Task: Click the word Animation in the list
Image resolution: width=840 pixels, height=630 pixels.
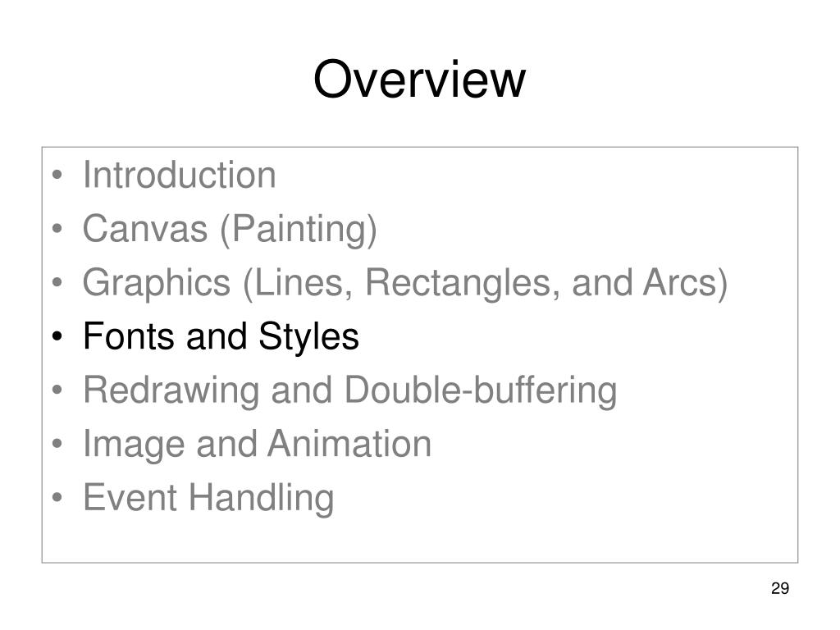Action: pyautogui.click(x=349, y=444)
